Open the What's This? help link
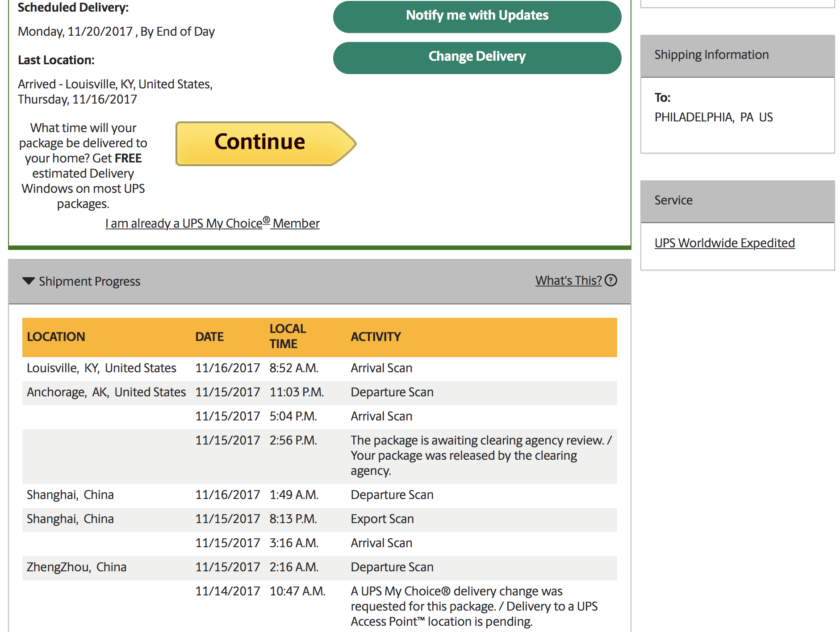840x632 pixels. pyautogui.click(x=568, y=280)
